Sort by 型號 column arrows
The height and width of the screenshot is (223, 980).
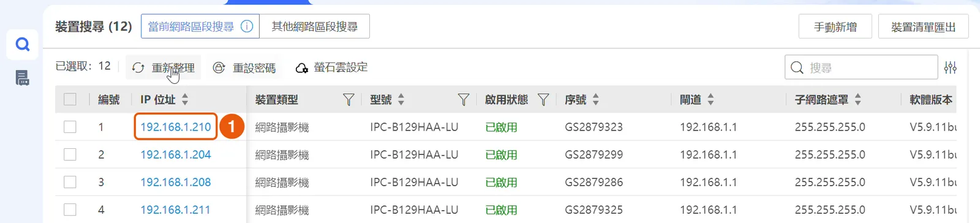click(401, 99)
